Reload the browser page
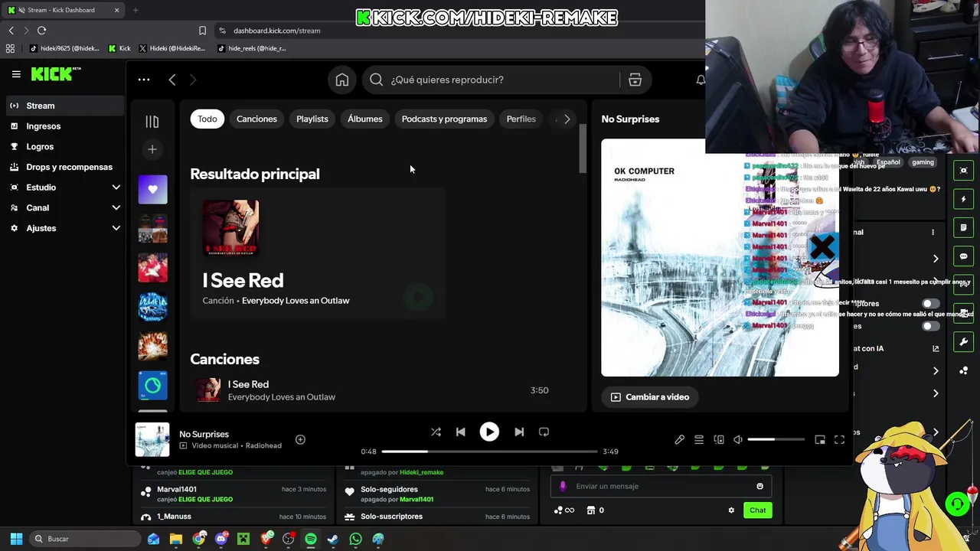Screen dimensions: 980x551 click(x=41, y=31)
